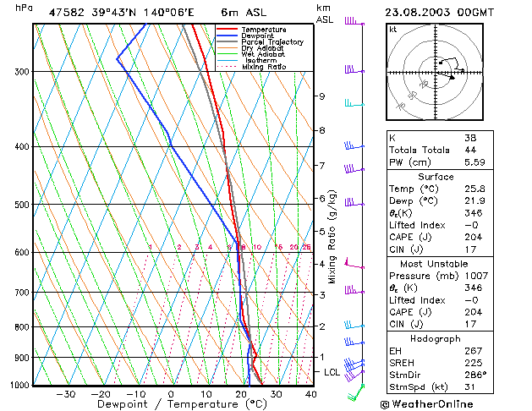
Task: Click the station ID '47582' in the header
Action: click(66, 13)
